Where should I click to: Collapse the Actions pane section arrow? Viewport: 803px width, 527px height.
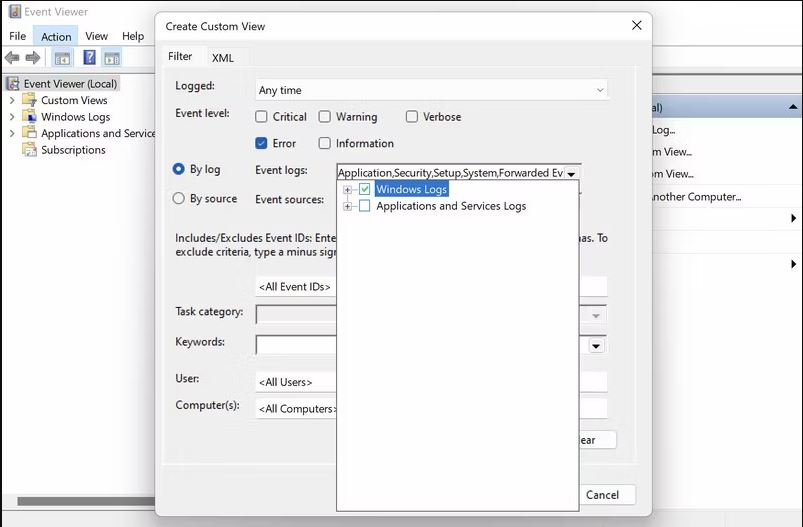(793, 107)
